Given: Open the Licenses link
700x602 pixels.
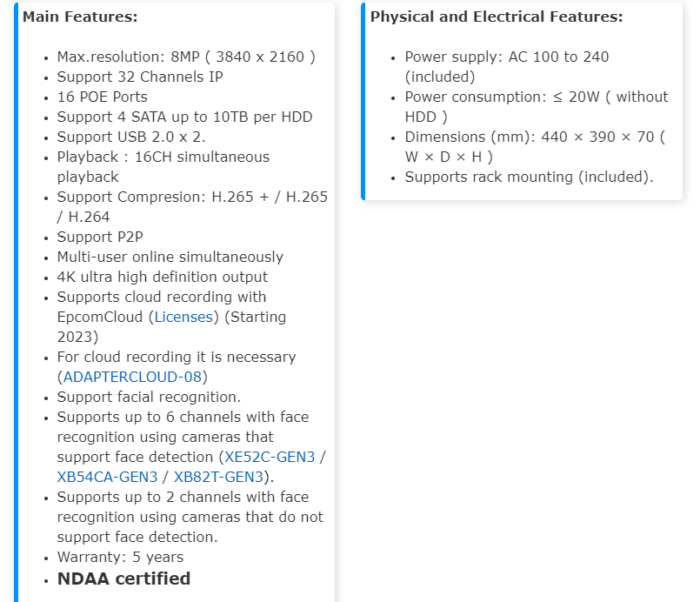Looking at the screenshot, I should click(183, 317).
